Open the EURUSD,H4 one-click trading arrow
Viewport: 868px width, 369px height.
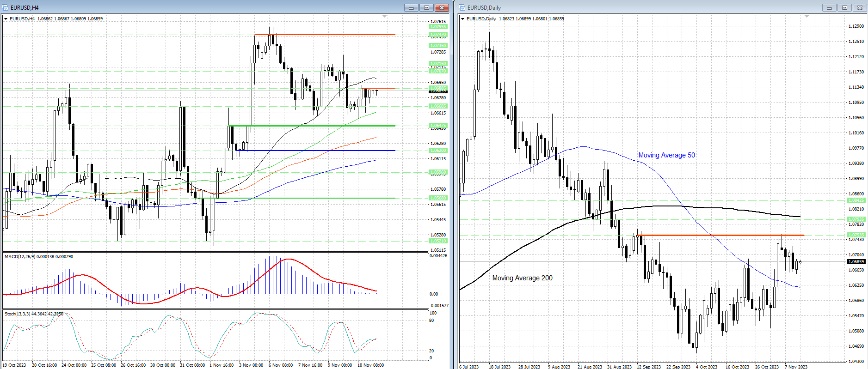(6, 19)
